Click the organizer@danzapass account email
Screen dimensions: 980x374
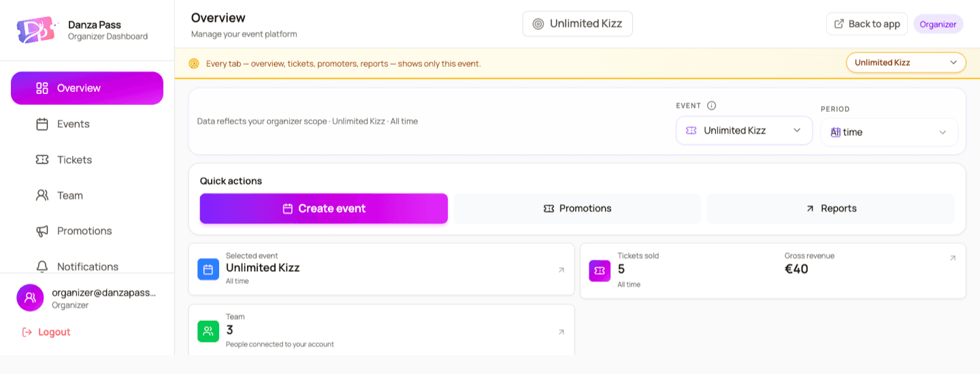click(x=104, y=292)
